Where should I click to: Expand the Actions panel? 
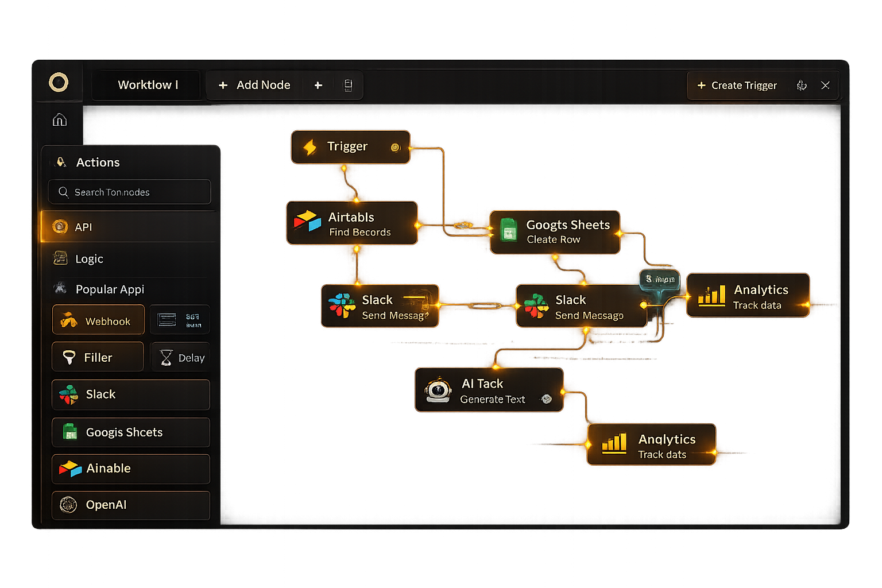pyautogui.click(x=98, y=162)
